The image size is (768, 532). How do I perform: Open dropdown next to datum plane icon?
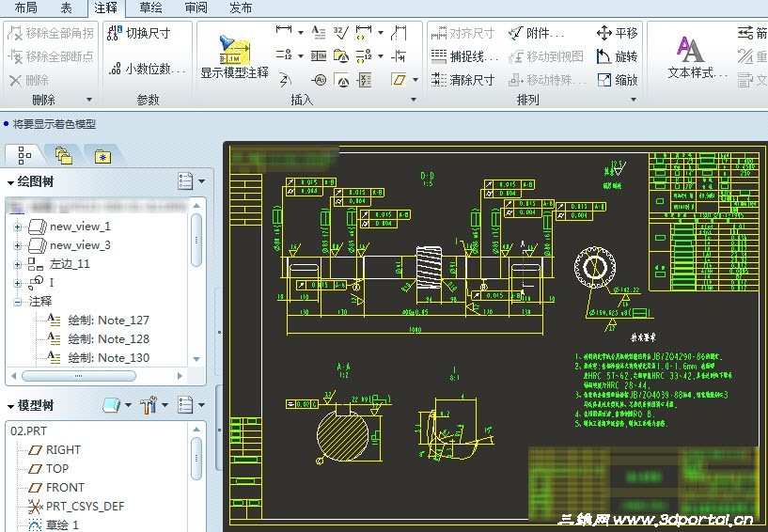pos(415,79)
